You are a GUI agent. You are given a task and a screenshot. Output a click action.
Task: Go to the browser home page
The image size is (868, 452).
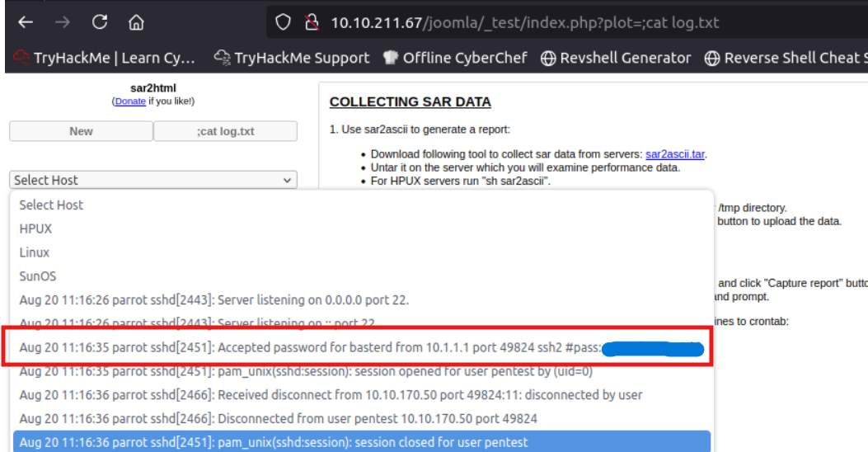tap(136, 23)
